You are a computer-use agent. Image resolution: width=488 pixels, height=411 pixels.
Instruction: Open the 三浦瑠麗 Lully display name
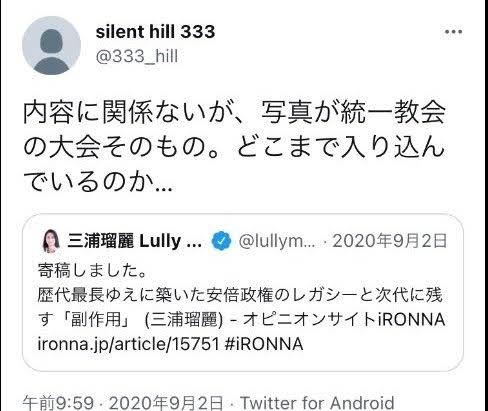tap(134, 241)
